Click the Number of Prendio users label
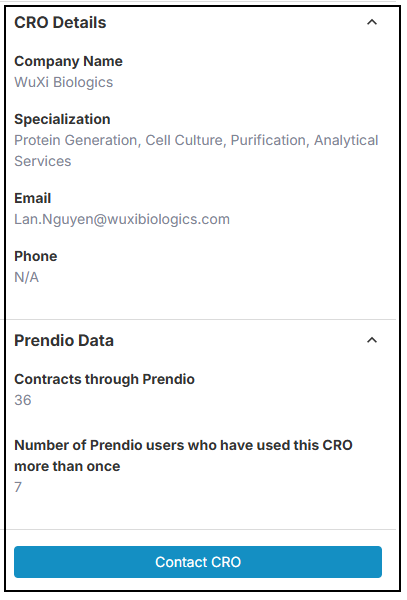 183,456
